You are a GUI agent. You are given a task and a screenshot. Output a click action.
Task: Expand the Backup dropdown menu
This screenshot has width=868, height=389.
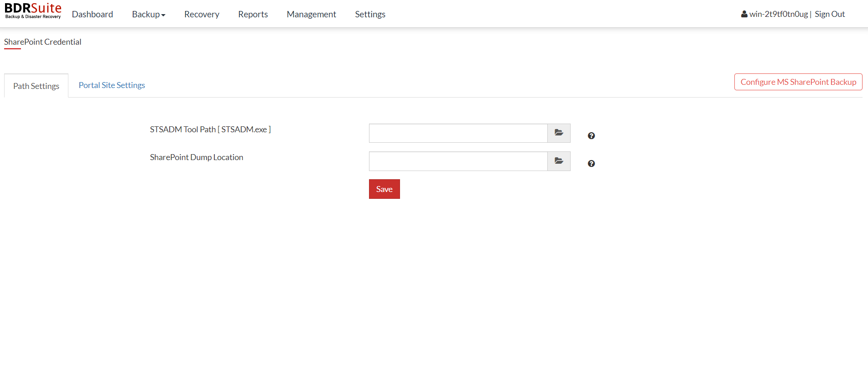coord(149,14)
